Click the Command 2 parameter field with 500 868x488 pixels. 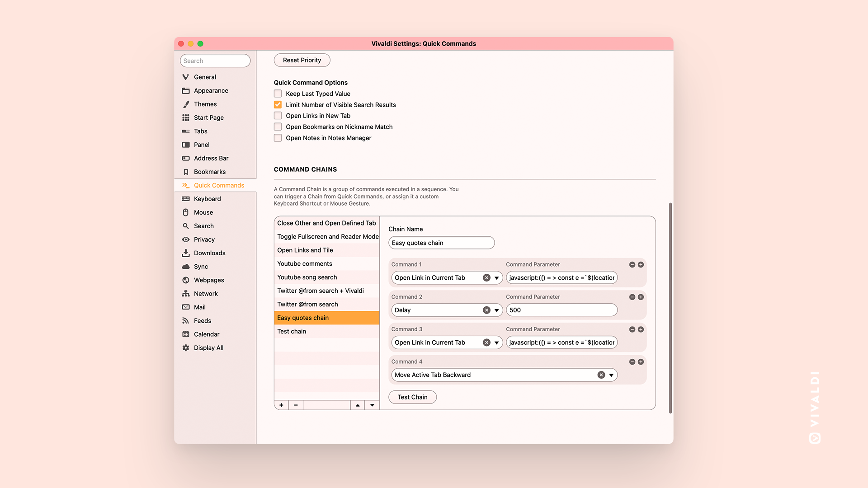coord(561,310)
